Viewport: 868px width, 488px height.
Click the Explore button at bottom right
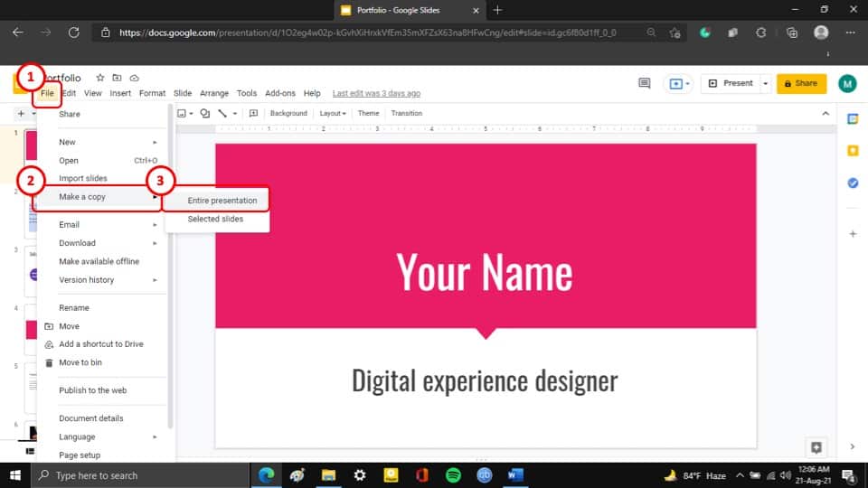(x=816, y=447)
